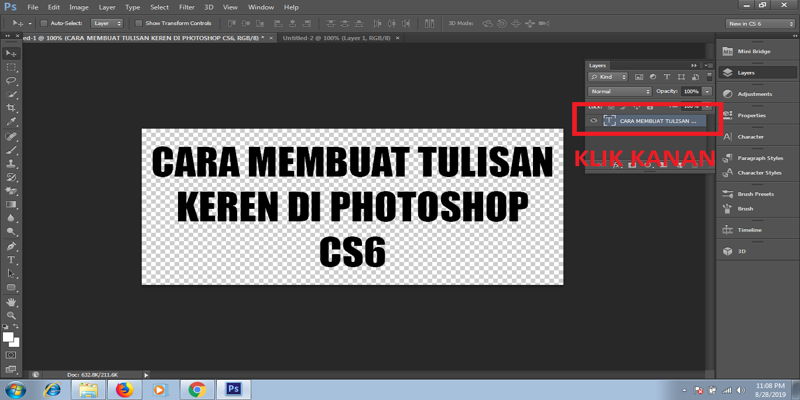The height and width of the screenshot is (400, 800).
Task: Hide the CARA MEMBUAT TULISAN layer
Action: [x=593, y=121]
